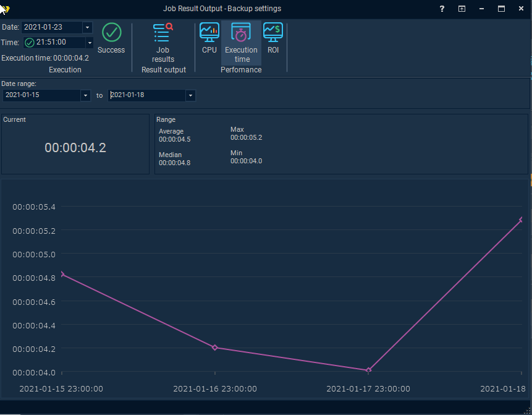Select the Execution time performance icon

point(241,42)
